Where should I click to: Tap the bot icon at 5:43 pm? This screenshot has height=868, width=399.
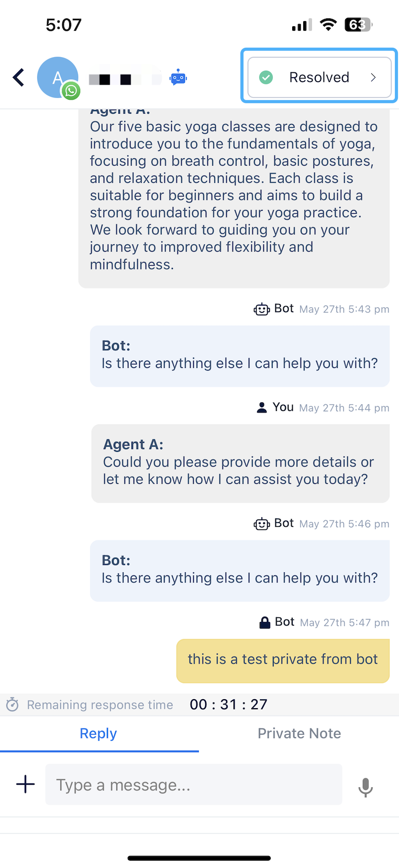pos(261,309)
